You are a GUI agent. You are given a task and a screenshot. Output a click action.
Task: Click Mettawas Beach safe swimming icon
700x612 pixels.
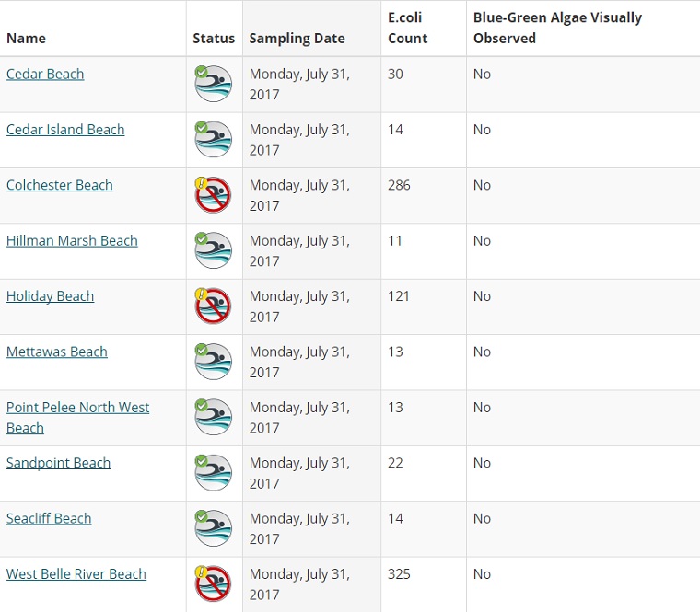pos(214,362)
